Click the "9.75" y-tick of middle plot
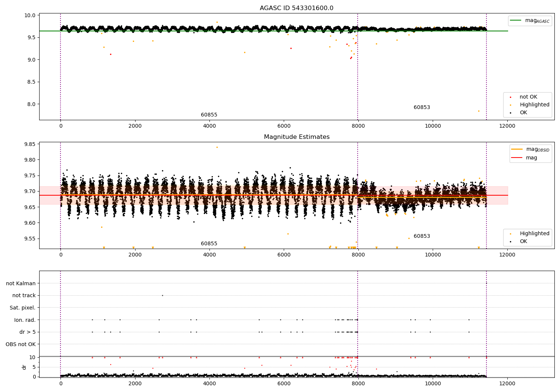This screenshot has height=392, width=560. [30, 176]
